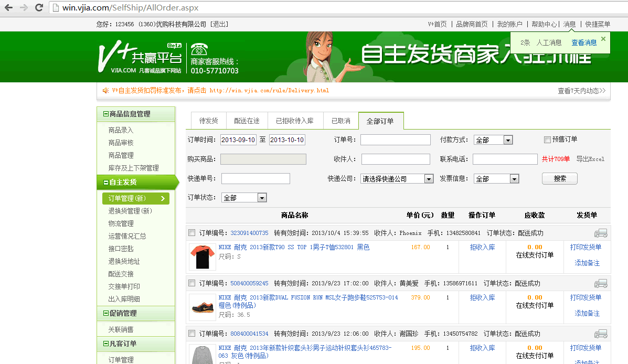Click 拒收入库 for order 323091400735
This screenshot has width=628, height=364.
(482, 247)
